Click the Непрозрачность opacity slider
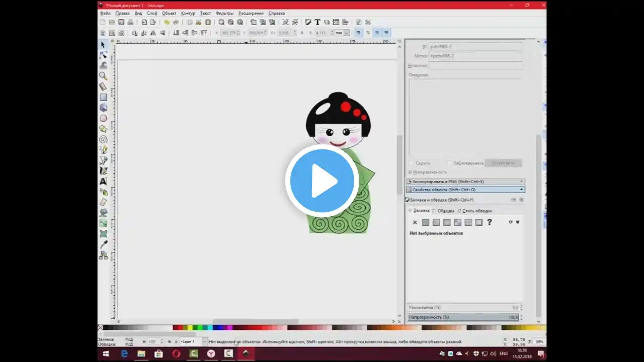 [x=463, y=317]
